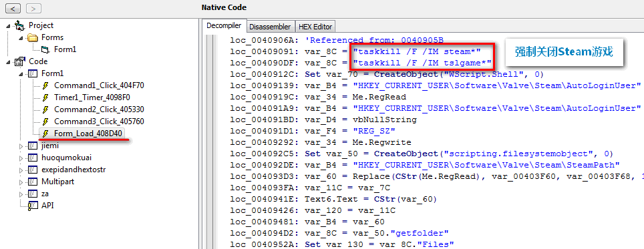Open Command2_Click_405330 procedure
This screenshot has height=249, width=644.
[x=99, y=109]
